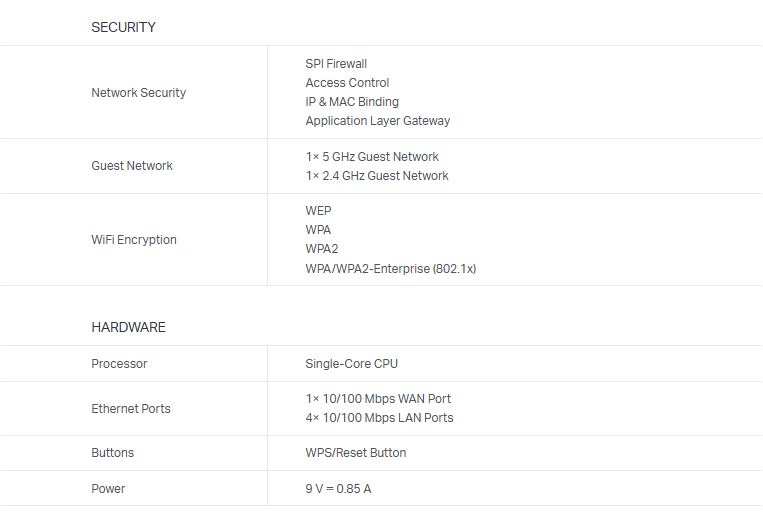Select the 10/100 Mbps LAN Ports line
The image size is (763, 523).
point(379,418)
